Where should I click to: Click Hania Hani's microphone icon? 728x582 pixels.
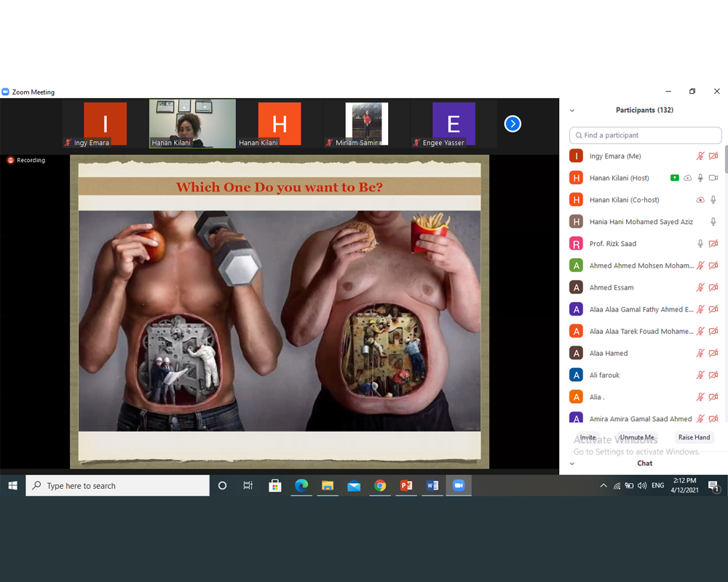[x=713, y=222]
